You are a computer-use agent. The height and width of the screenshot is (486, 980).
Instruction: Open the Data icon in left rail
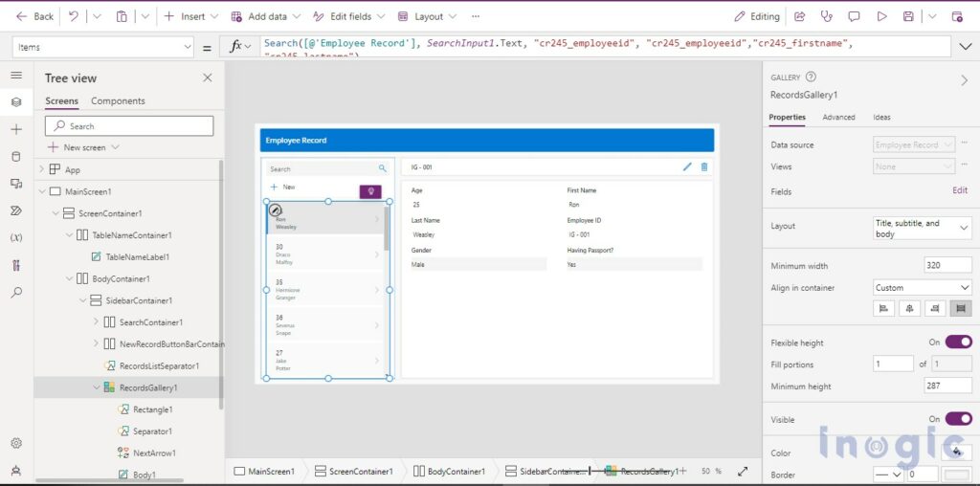pyautogui.click(x=15, y=156)
